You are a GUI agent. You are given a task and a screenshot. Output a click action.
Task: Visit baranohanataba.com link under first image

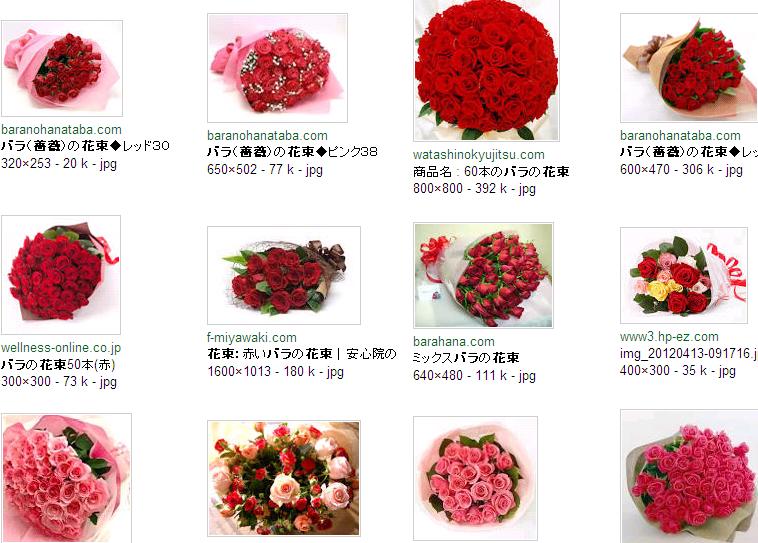coord(61,130)
